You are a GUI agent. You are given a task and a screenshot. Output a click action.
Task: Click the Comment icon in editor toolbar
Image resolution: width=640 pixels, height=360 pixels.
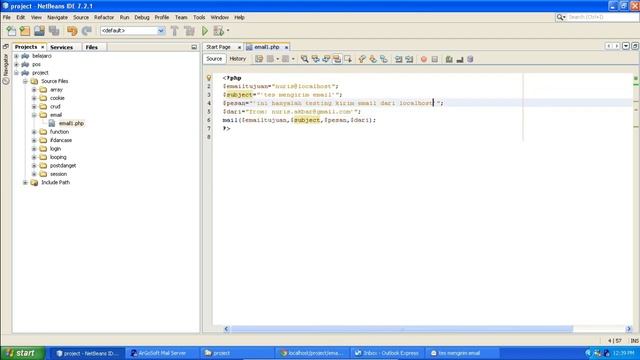click(449, 59)
